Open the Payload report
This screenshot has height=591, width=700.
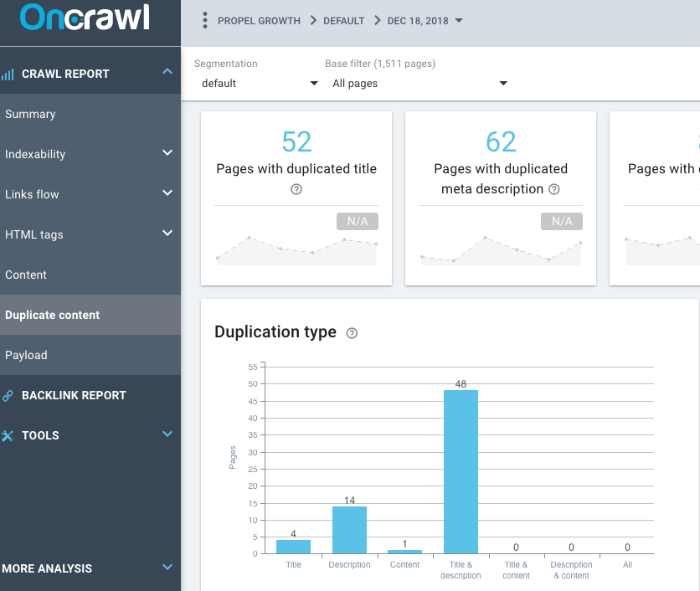(26, 355)
